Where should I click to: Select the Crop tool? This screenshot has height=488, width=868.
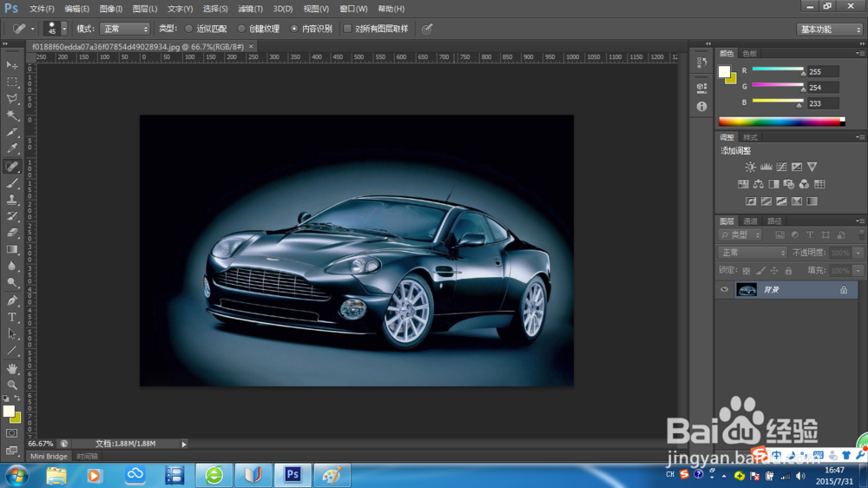pyautogui.click(x=11, y=132)
